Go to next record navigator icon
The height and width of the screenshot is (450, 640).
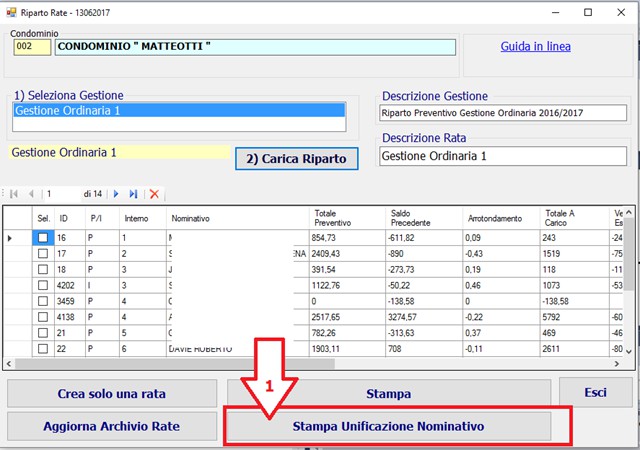click(x=116, y=194)
